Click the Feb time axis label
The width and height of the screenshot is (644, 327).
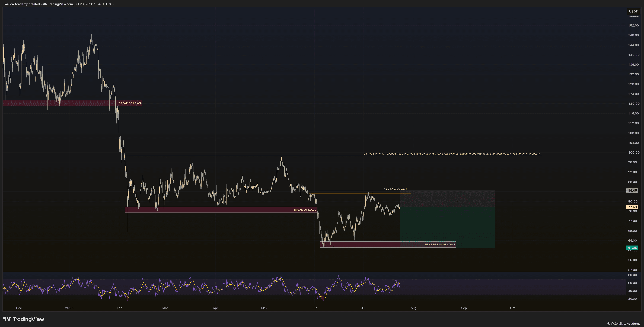click(x=120, y=308)
